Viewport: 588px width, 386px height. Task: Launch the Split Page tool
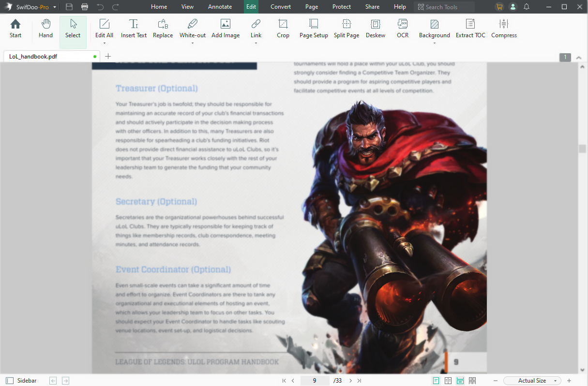coord(347,29)
